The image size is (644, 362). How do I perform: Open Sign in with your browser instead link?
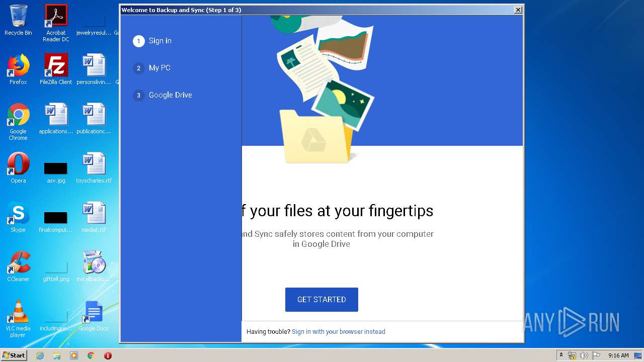(x=339, y=332)
